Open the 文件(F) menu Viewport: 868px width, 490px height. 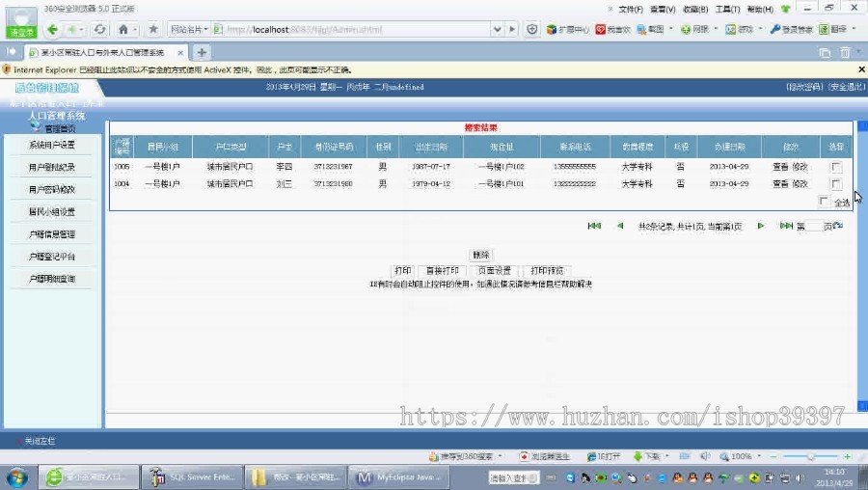[x=630, y=10]
